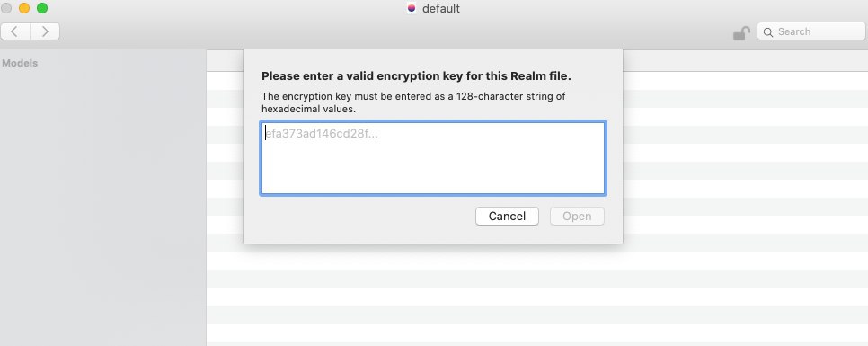This screenshot has height=346, width=868.
Task: Toggle the unlocked padlock icon
Action: click(741, 33)
